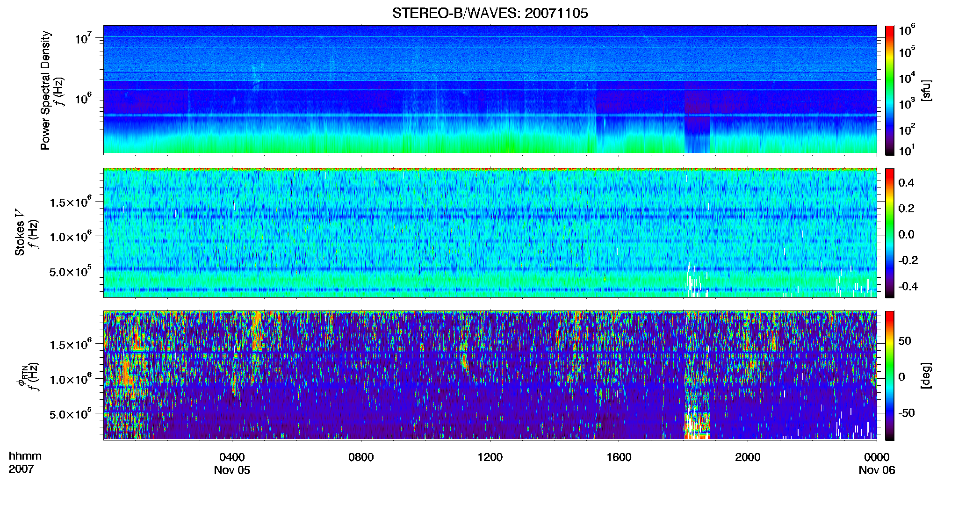The height and width of the screenshot is (505, 980).
Task: Click the sfu rainbow color bar
Action: [x=890, y=90]
